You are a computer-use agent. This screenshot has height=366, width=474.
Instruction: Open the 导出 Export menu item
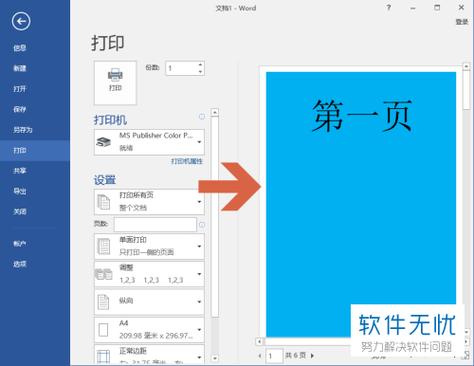coord(20,191)
